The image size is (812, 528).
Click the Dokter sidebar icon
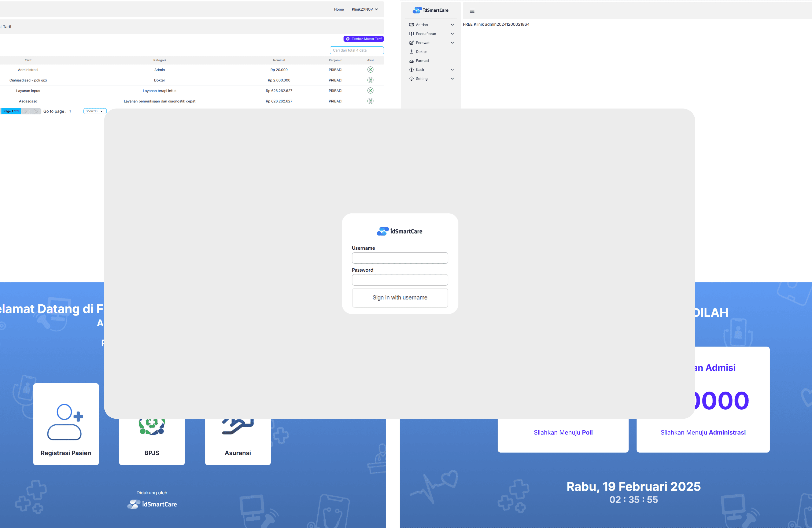pyautogui.click(x=411, y=52)
